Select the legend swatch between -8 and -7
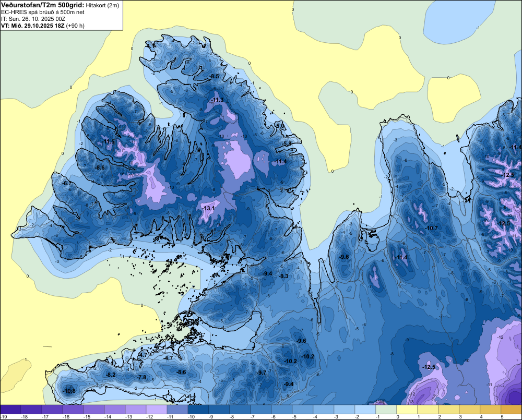 click(x=240, y=410)
